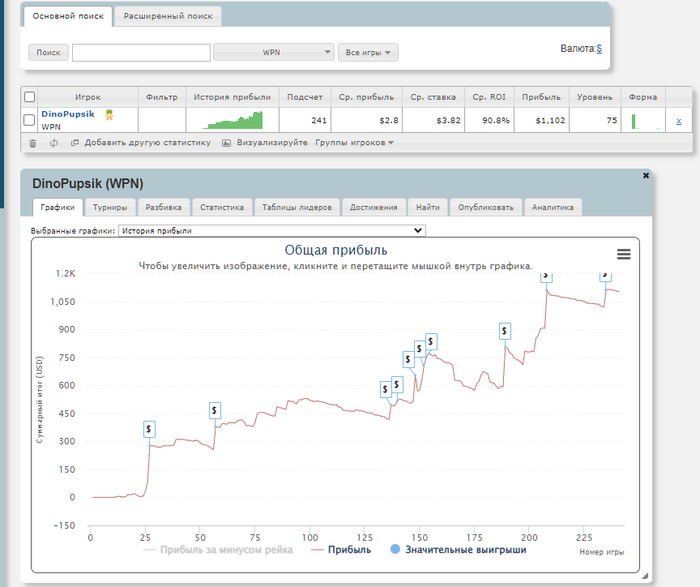Screen dimensions: 700x587
Task: Click the dollar marker near game 57
Action: coord(215,410)
